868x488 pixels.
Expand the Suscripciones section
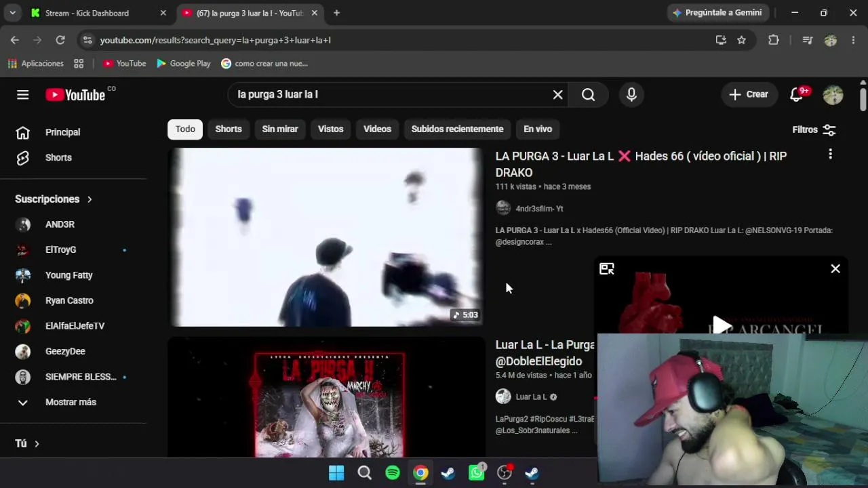[54, 199]
